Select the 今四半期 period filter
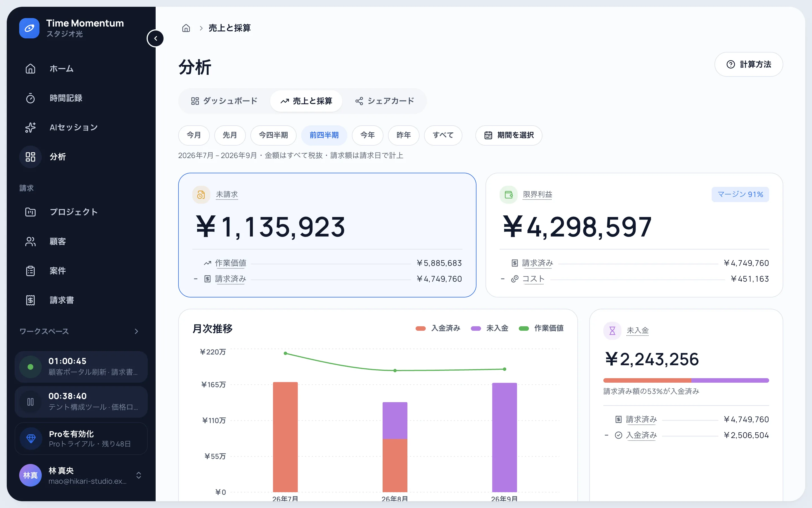The image size is (812, 508). tap(273, 135)
